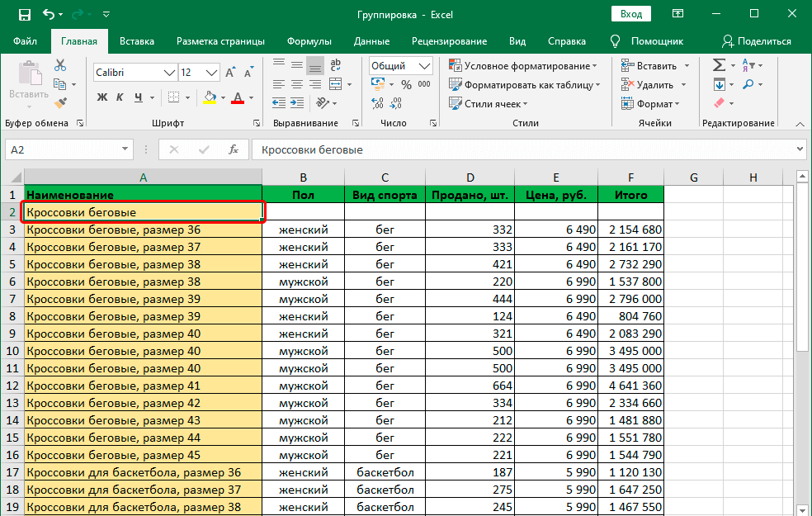Increase the indent
The height and width of the screenshot is (516, 812).
[x=297, y=103]
